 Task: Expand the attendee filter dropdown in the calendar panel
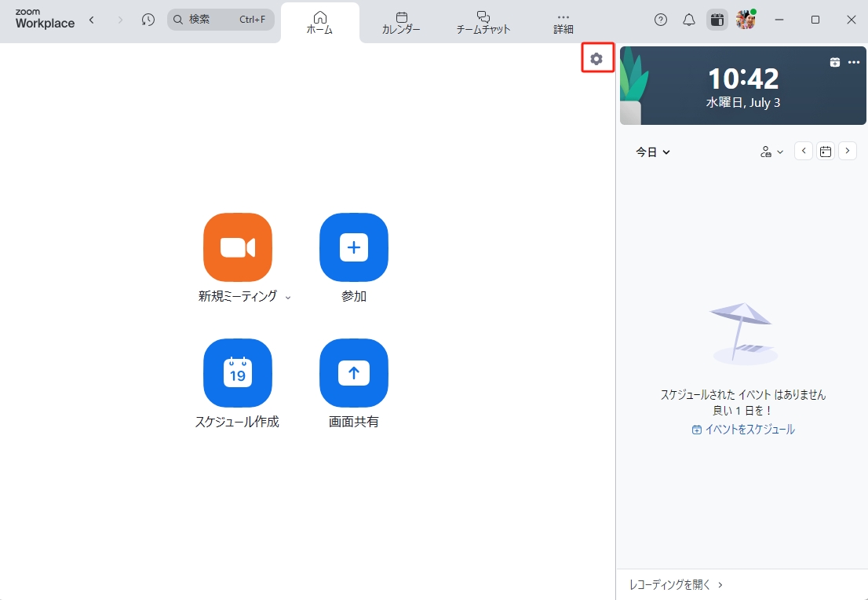[771, 151]
